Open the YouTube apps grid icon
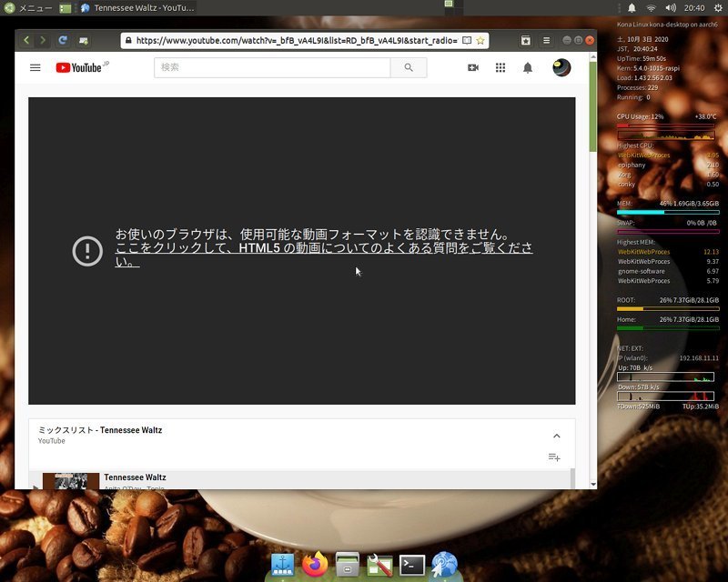728x582 pixels. [500, 67]
